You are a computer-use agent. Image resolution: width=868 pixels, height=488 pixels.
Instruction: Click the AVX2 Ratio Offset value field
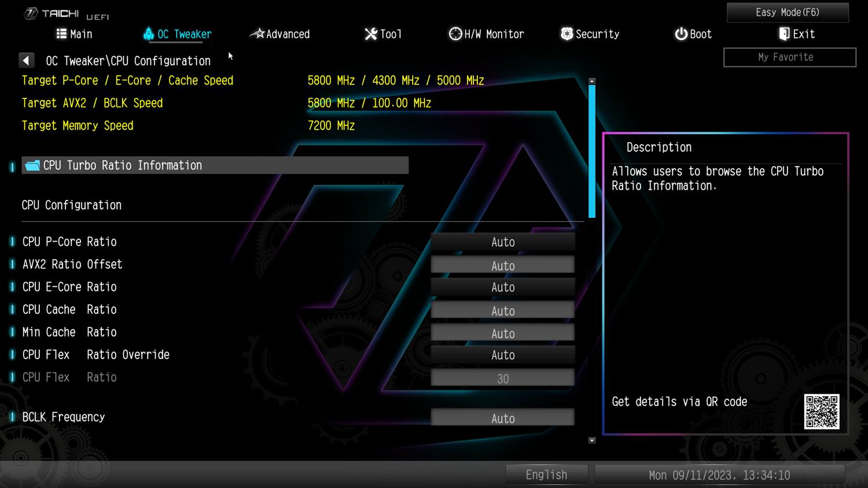(x=502, y=265)
